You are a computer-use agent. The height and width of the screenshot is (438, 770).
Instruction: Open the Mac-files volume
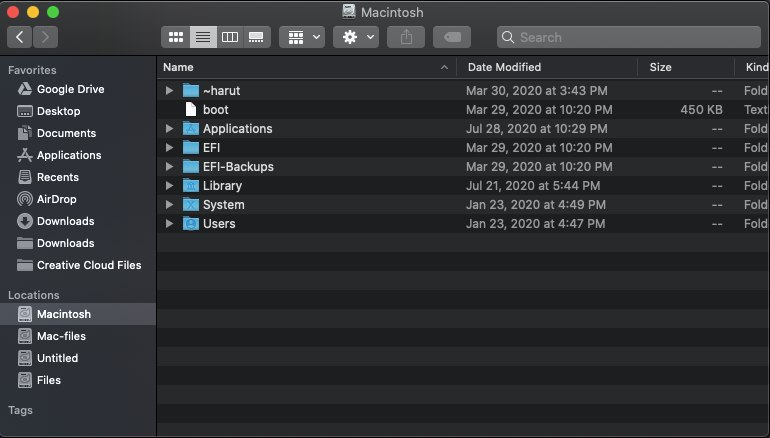pyautogui.click(x=61, y=336)
